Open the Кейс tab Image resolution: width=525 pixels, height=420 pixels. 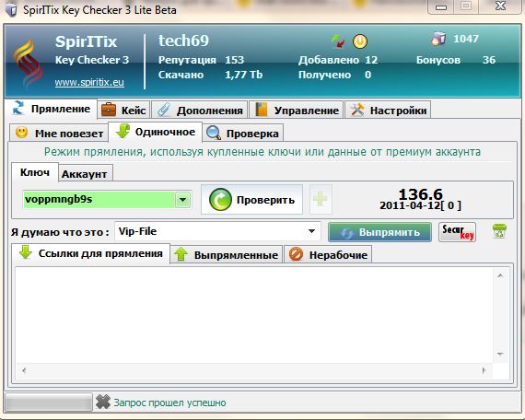(x=124, y=110)
